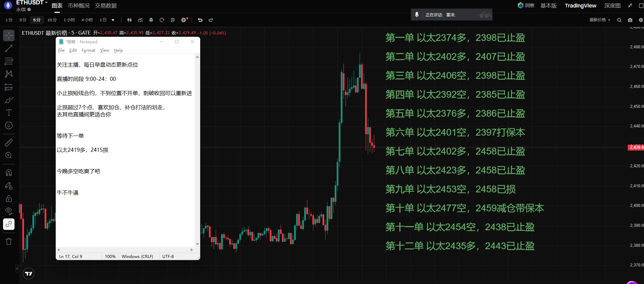This screenshot has width=644, height=284.
Task: Expand the more timeframes dropdown arrow
Action: click(113, 20)
